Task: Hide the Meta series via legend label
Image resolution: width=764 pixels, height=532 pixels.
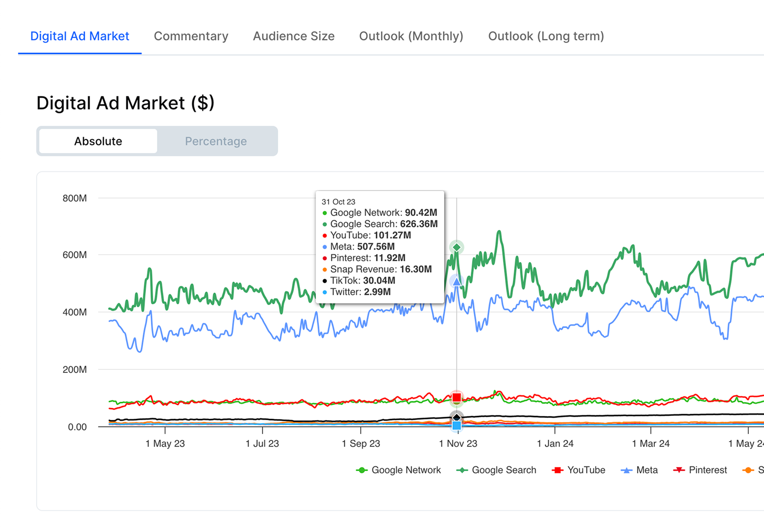Action: [647, 470]
